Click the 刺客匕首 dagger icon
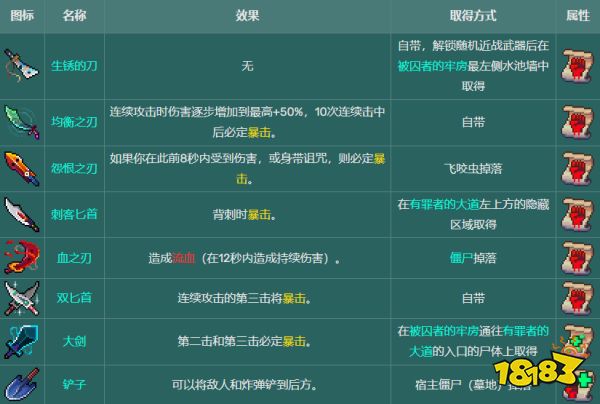The width and height of the screenshot is (600, 404). (x=22, y=215)
